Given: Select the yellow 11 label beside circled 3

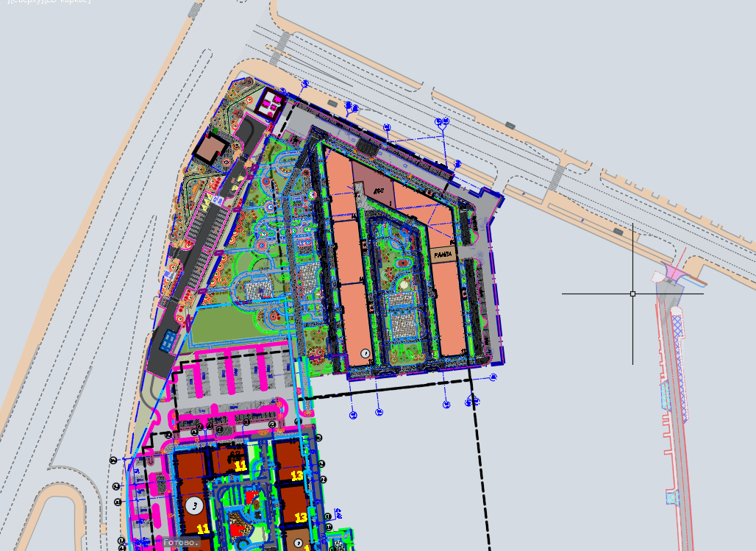Looking at the screenshot, I should (203, 529).
